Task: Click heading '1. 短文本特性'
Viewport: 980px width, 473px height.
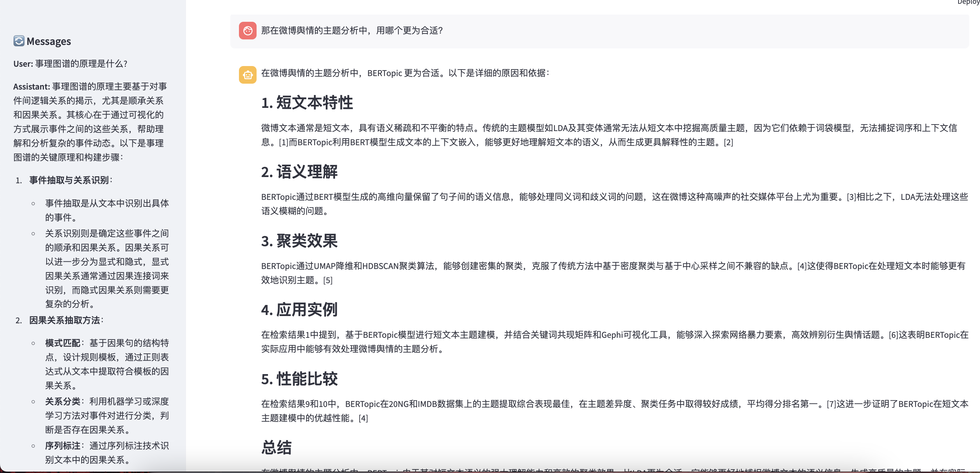Action: click(x=307, y=103)
